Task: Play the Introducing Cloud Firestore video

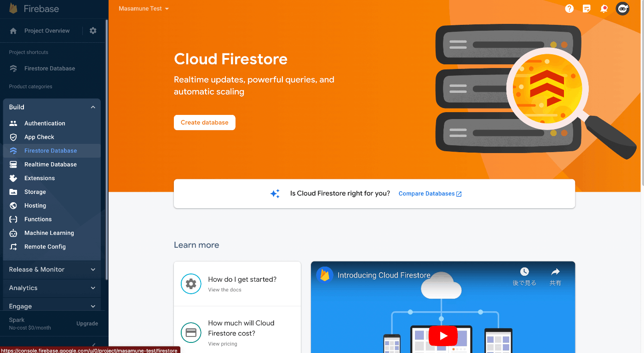Action: [443, 336]
